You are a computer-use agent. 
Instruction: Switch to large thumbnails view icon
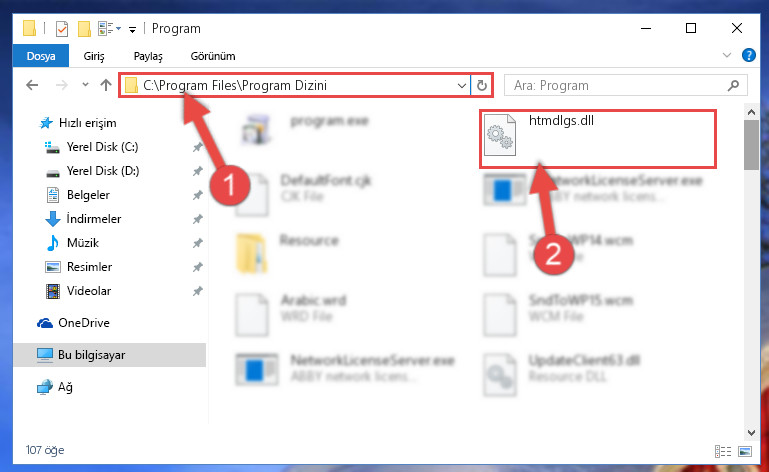[x=745, y=451]
